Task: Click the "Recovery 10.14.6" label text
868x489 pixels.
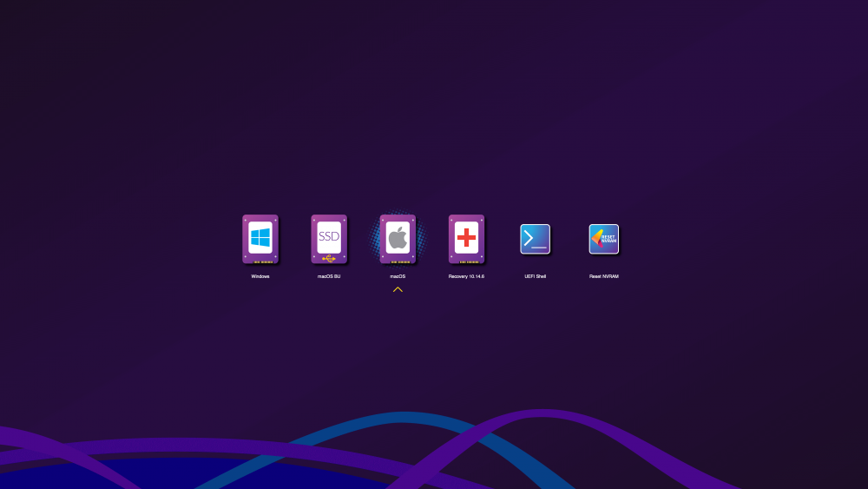Action: (466, 276)
